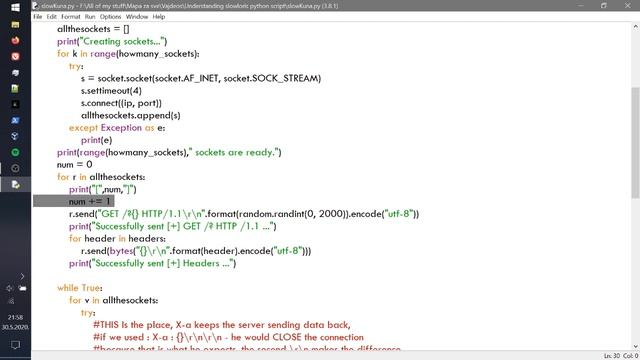Click the highlighted 'num += 1' line
This screenshot has width=640, height=360.
pyautogui.click(x=89, y=202)
